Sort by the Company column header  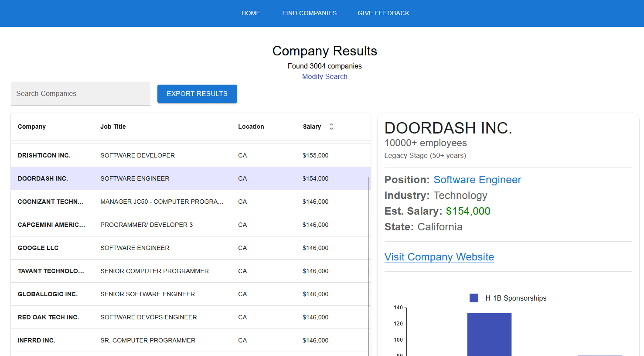pyautogui.click(x=32, y=127)
